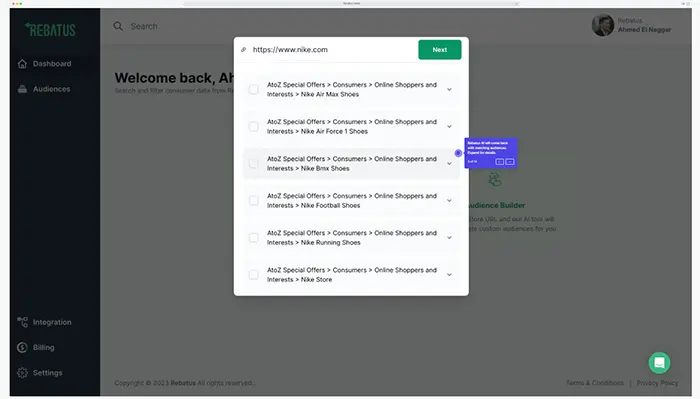The image size is (700, 399).
Task: Expand the Nike Football Shoes row
Action: point(449,200)
